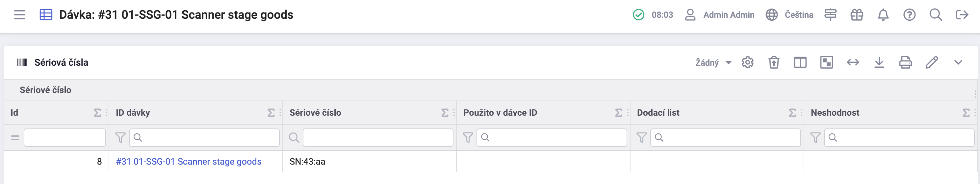Collapse the Sériová čísla panel chevron
The image size is (980, 184).
tap(958, 62)
